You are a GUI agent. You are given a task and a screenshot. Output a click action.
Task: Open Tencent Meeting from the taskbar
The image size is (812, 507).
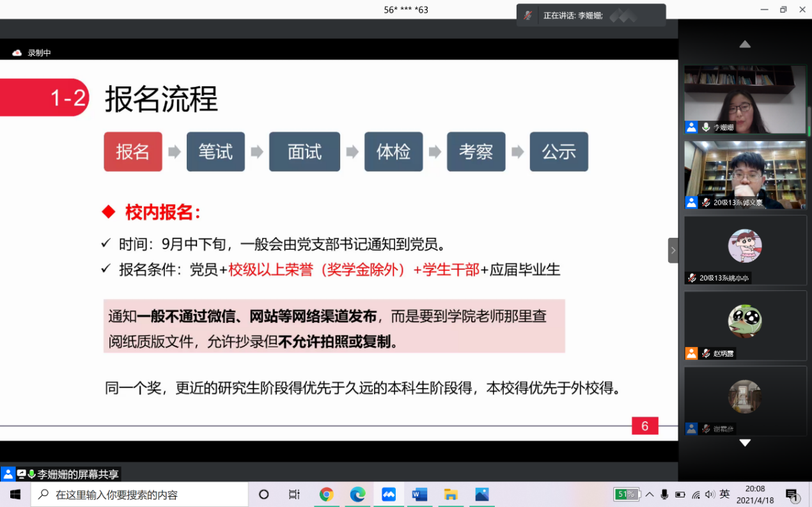pyautogui.click(x=389, y=494)
